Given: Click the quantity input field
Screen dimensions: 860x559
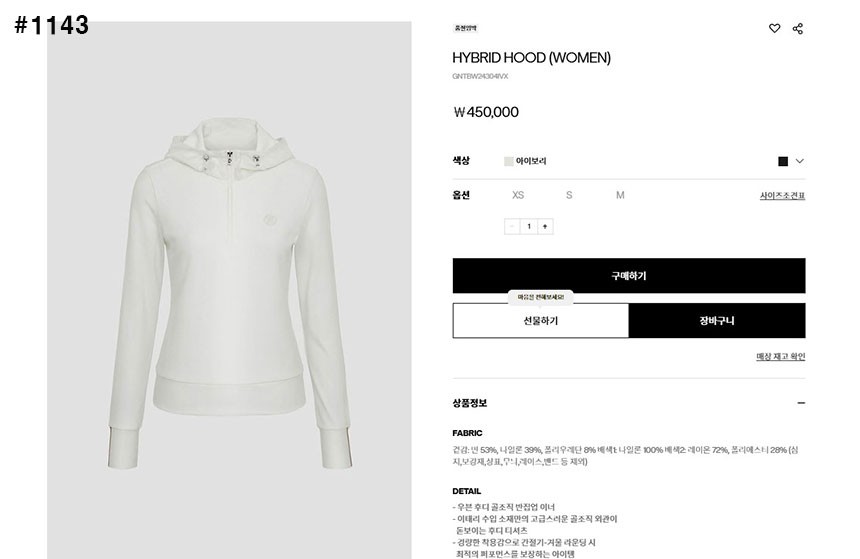Looking at the screenshot, I should pyautogui.click(x=529, y=227).
